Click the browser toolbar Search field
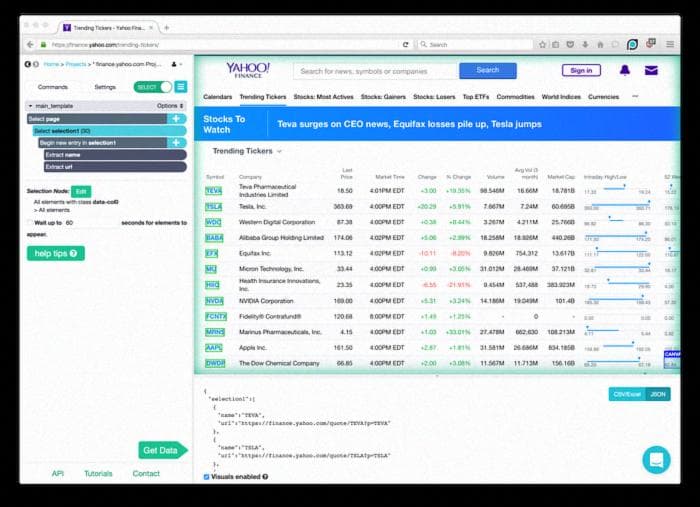 click(x=475, y=45)
